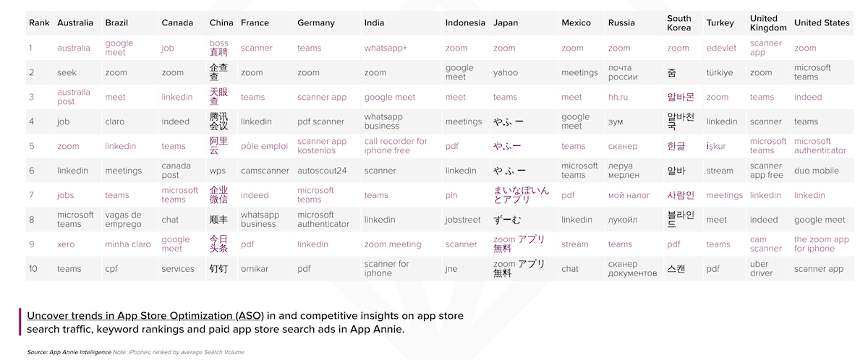The image size is (868, 360).
Task: Click the seek keyword under Australia
Action: 67,73
